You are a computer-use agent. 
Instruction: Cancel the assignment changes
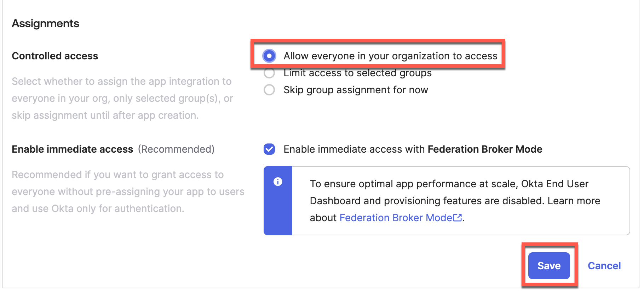coord(604,266)
